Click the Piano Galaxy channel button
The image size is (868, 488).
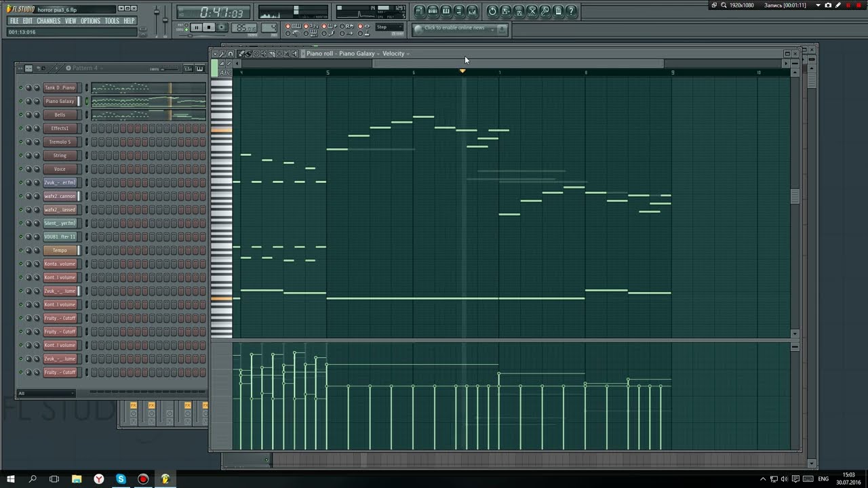coord(60,101)
